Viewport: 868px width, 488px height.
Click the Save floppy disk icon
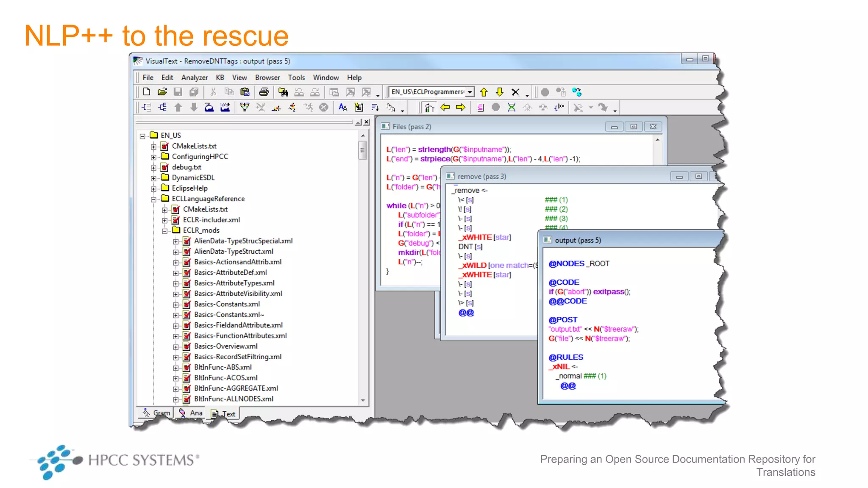click(178, 92)
